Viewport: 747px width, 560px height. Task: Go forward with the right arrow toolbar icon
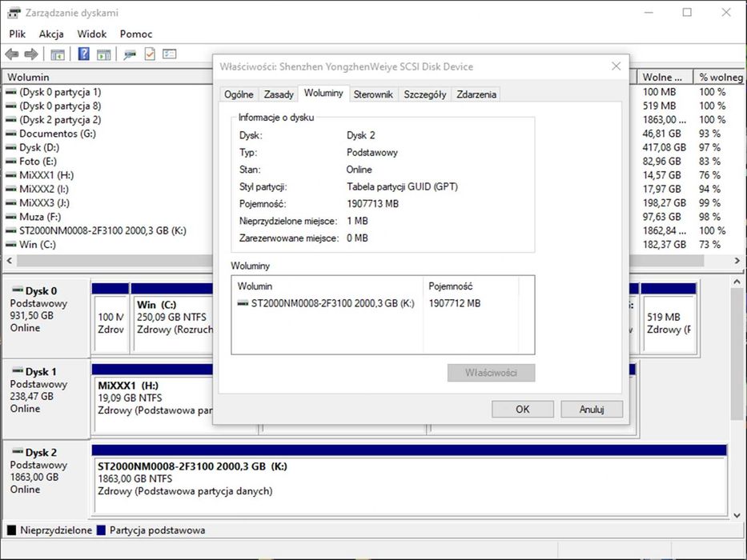coord(31,54)
